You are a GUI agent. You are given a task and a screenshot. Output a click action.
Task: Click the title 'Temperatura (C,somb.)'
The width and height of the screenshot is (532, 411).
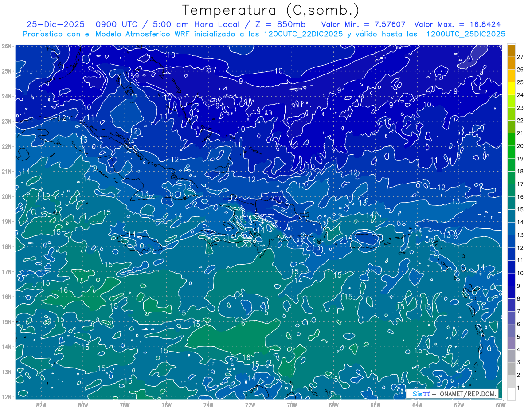point(270,11)
